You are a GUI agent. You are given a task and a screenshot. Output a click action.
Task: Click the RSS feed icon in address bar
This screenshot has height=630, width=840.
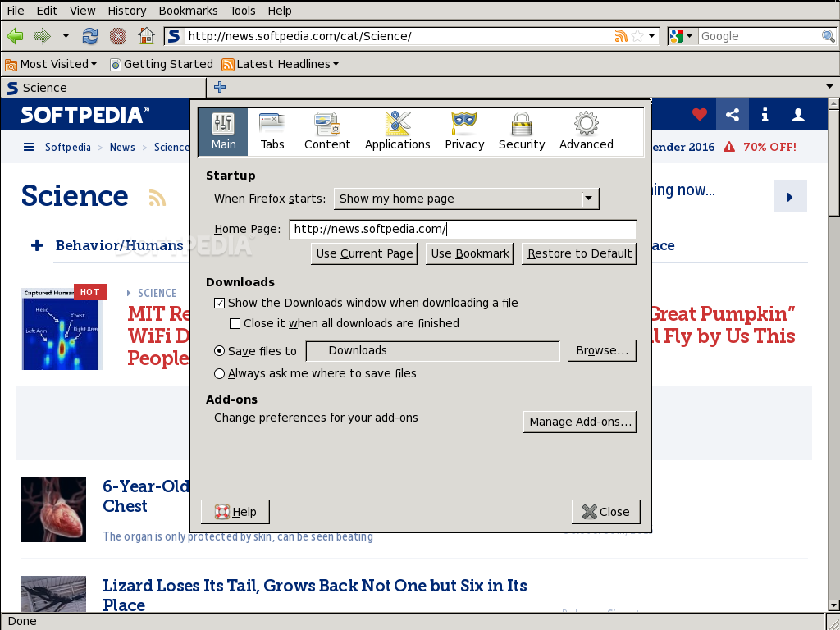(621, 36)
